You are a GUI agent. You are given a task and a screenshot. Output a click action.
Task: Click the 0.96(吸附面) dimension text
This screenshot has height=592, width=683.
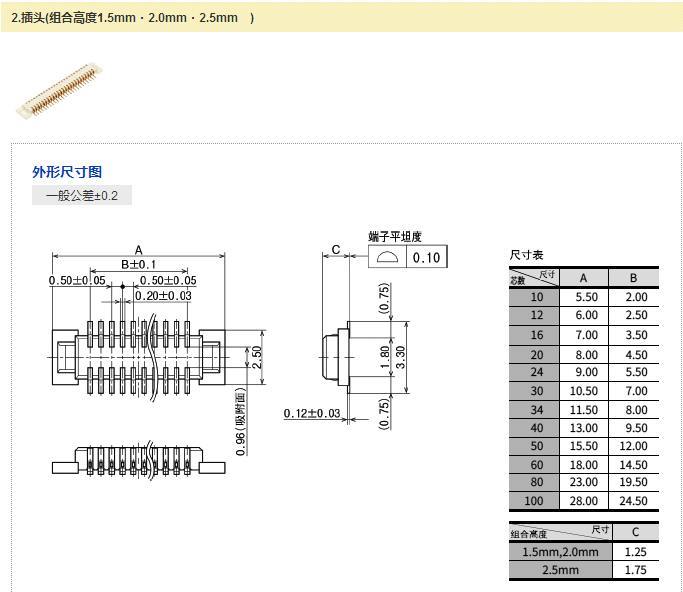(x=241, y=422)
